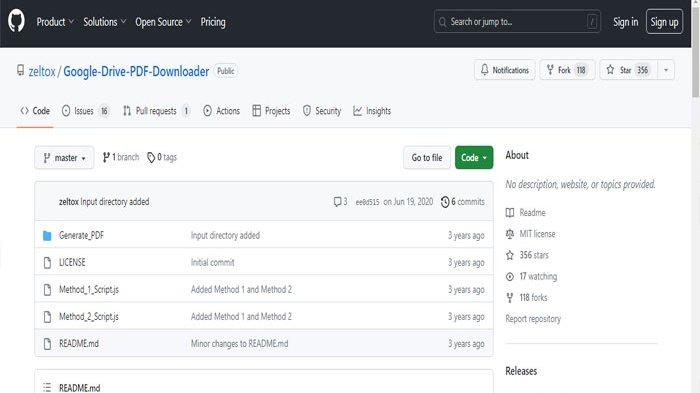Switch to the Actions tab
The width and height of the screenshot is (700, 393).
click(221, 111)
